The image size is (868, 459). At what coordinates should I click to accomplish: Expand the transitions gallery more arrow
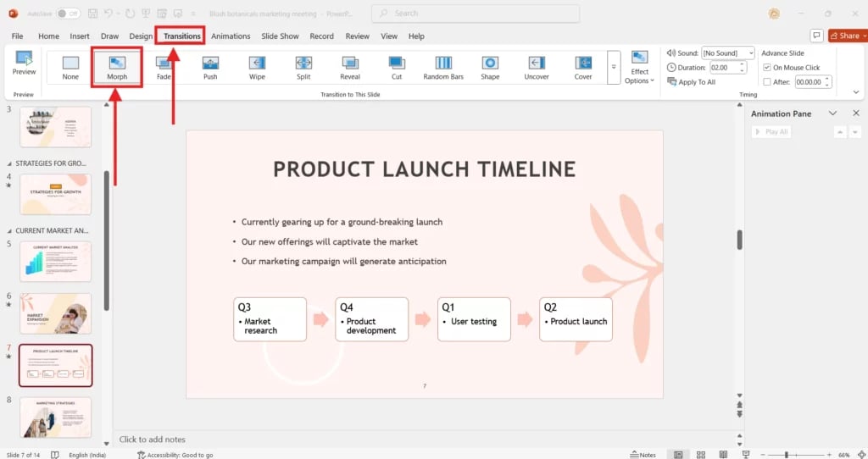pyautogui.click(x=614, y=67)
